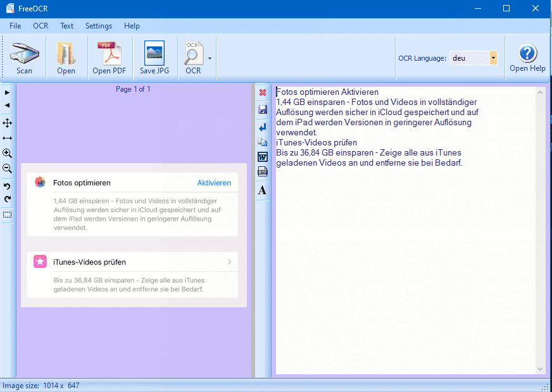Copy text to clipboard icon
552x392 pixels.
(x=263, y=142)
